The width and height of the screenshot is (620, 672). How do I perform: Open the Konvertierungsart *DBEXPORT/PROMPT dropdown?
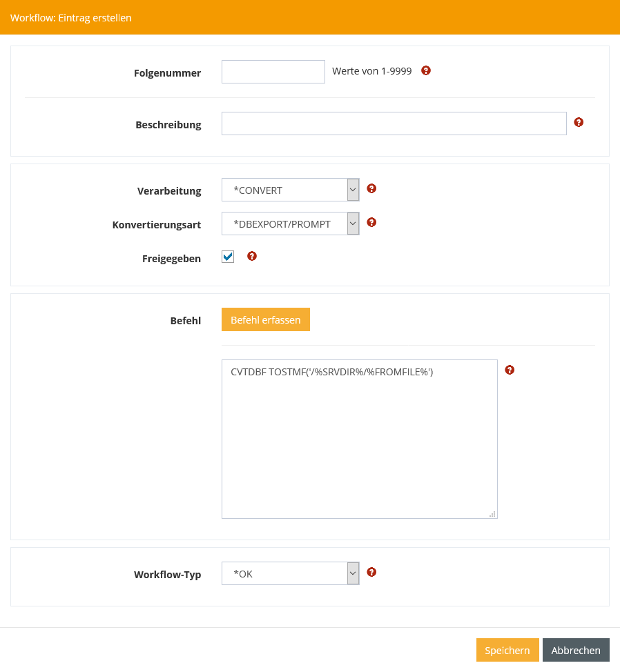click(290, 224)
